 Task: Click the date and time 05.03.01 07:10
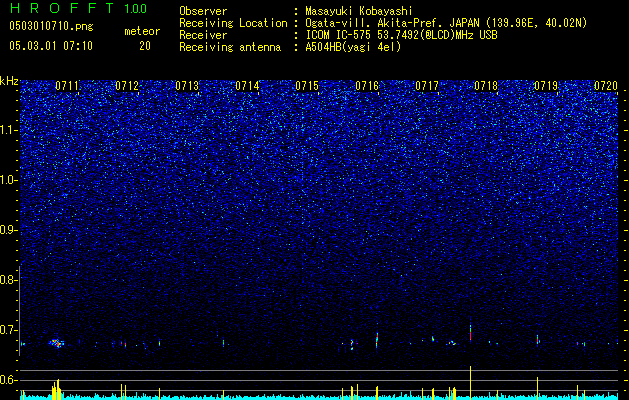click(51, 46)
